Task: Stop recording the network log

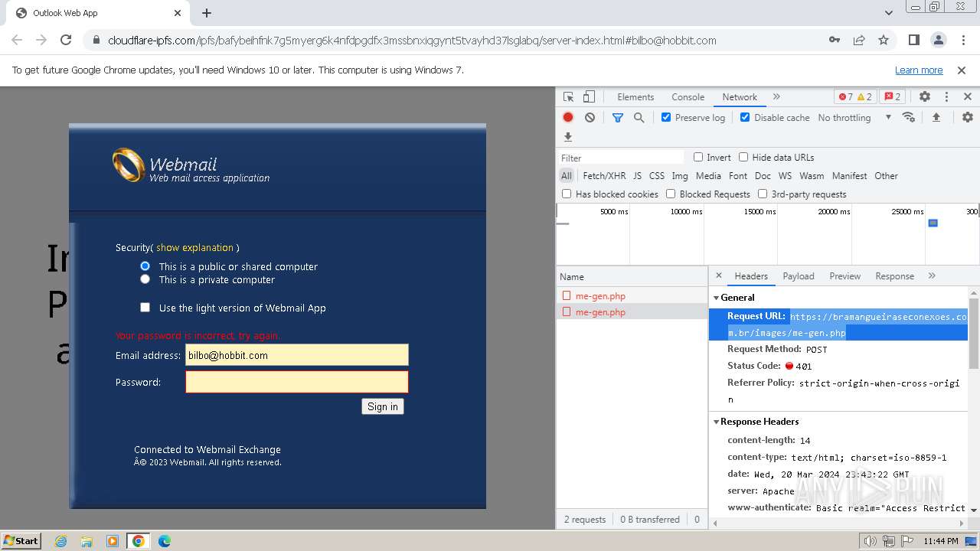Action: pos(568,117)
